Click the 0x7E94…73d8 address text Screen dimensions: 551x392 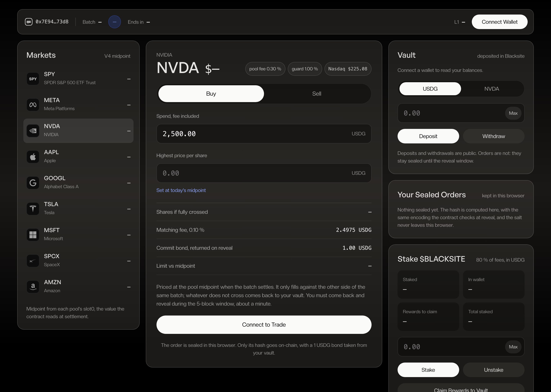(52, 22)
